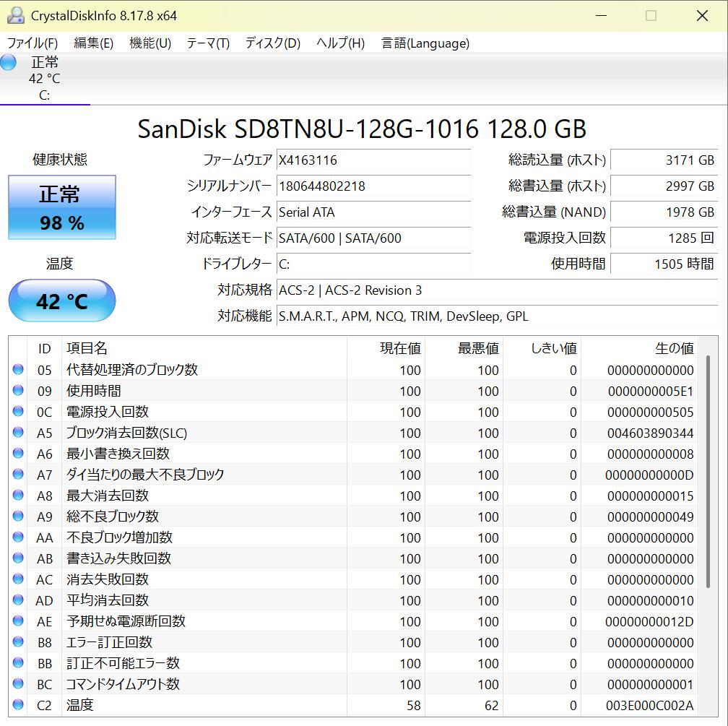Click raw value 003E000C002A in temperature row
The height and width of the screenshot is (726, 728).
(x=649, y=705)
